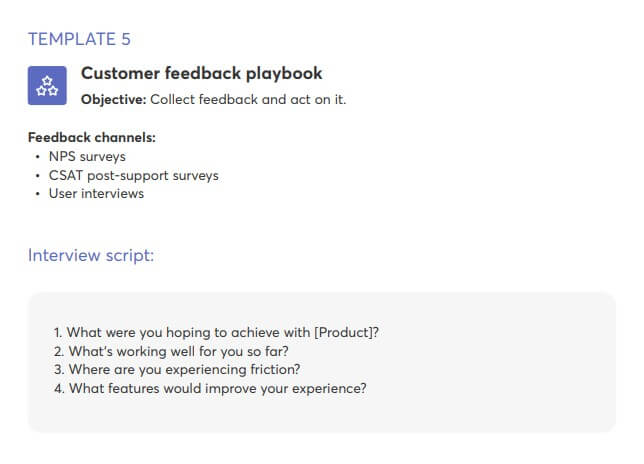Click the purple stars playbook icon
644x464 pixels.
(x=47, y=86)
